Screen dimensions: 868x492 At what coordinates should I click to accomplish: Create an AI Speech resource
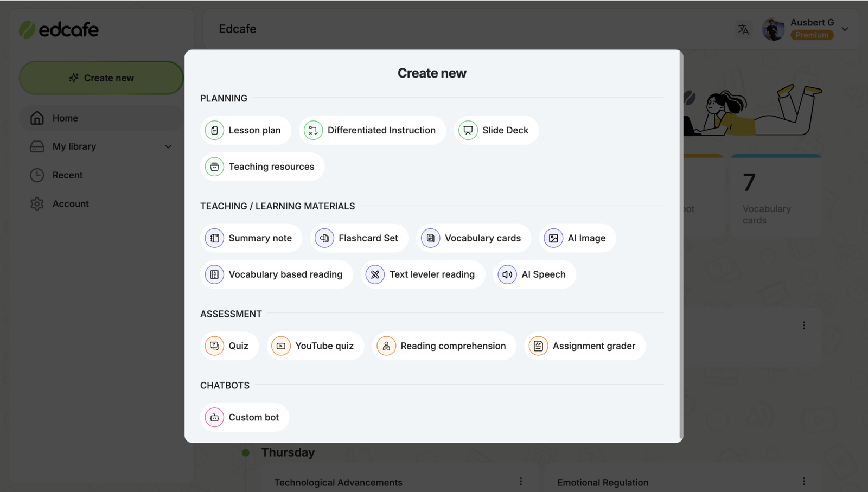[x=533, y=274]
